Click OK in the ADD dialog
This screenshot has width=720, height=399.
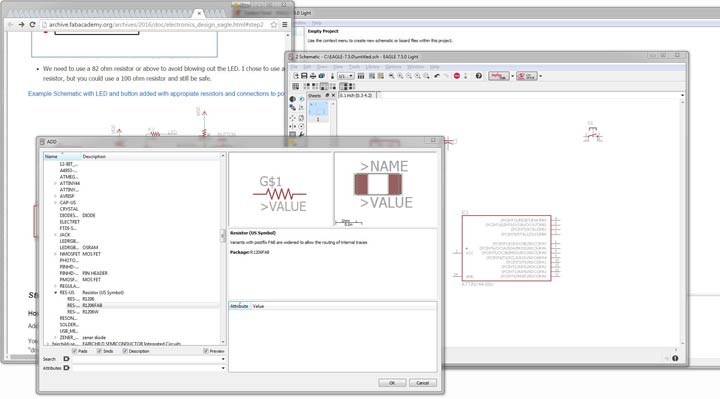click(x=392, y=383)
